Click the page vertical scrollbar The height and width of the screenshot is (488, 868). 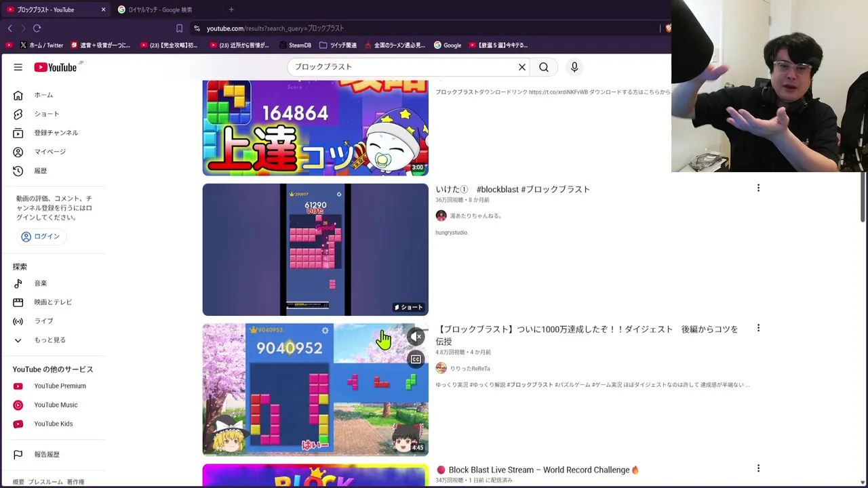tap(863, 197)
